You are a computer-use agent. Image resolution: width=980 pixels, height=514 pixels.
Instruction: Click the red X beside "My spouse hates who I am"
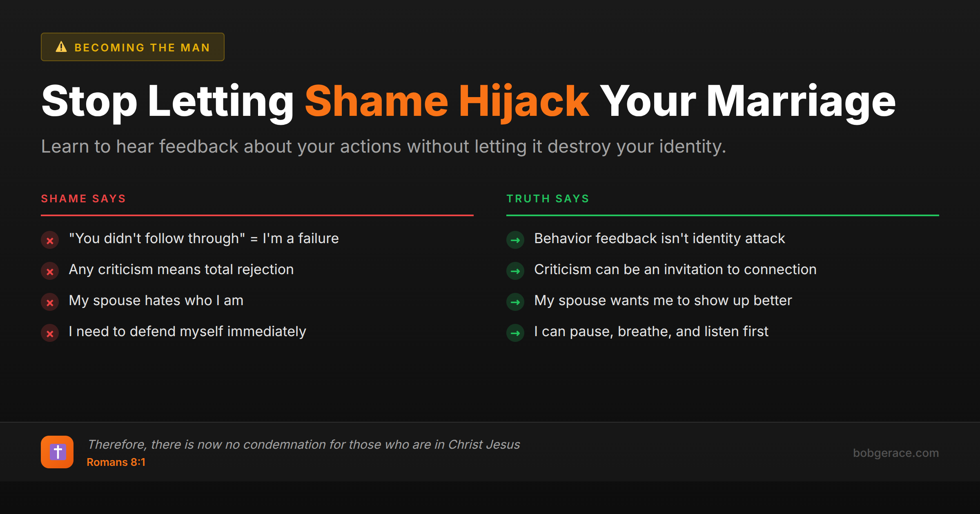click(x=50, y=302)
